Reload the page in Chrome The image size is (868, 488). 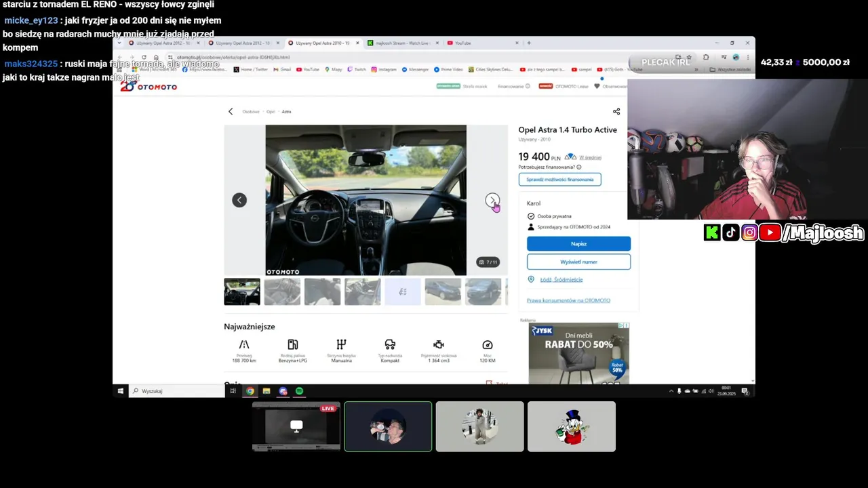144,57
